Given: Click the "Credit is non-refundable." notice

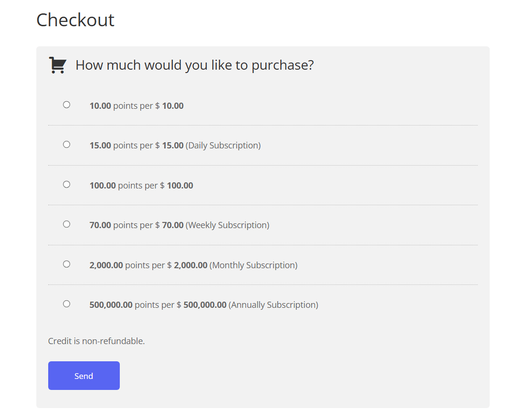Looking at the screenshot, I should click(x=96, y=341).
